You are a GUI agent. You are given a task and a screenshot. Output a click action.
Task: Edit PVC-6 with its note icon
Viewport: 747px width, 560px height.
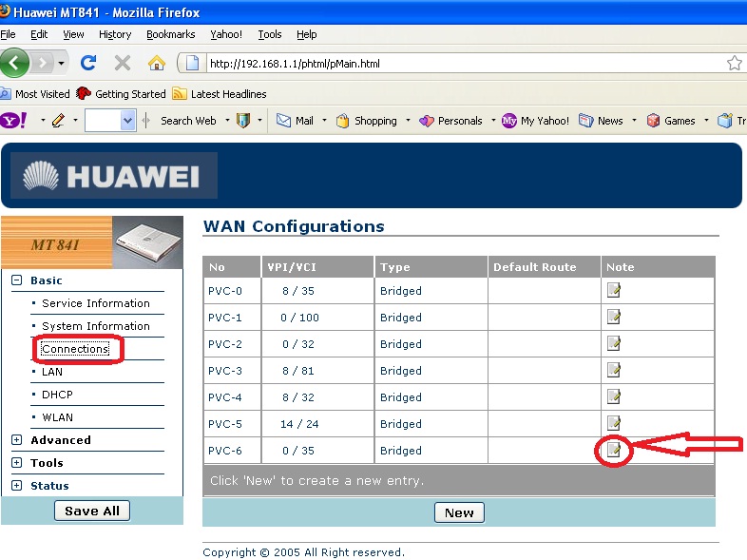pos(614,450)
